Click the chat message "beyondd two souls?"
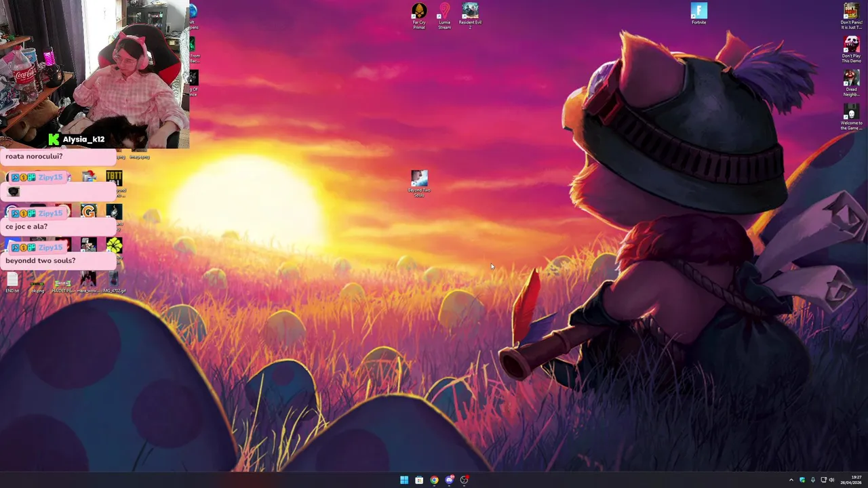This screenshot has width=868, height=488. point(40,260)
